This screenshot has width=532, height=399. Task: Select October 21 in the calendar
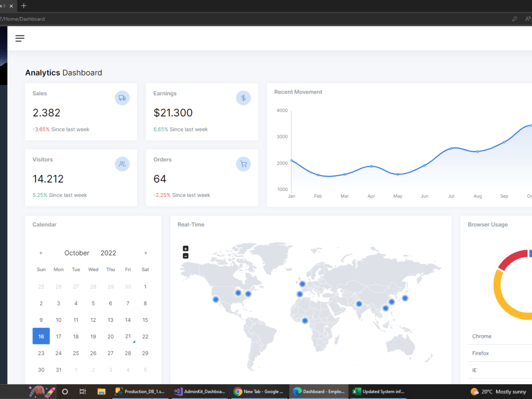click(128, 336)
